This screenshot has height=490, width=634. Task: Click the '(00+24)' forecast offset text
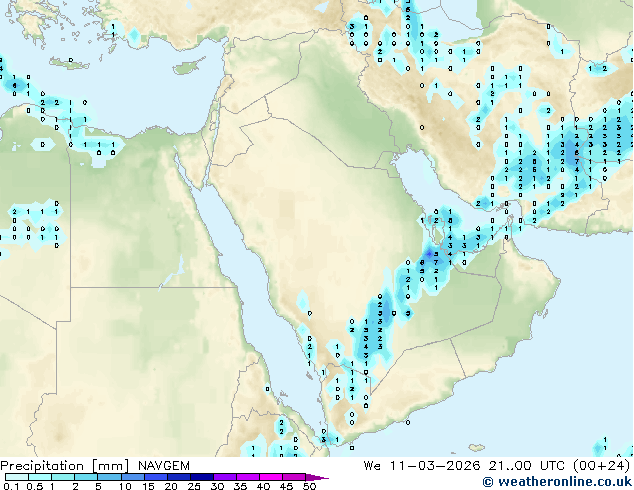tap(602, 465)
